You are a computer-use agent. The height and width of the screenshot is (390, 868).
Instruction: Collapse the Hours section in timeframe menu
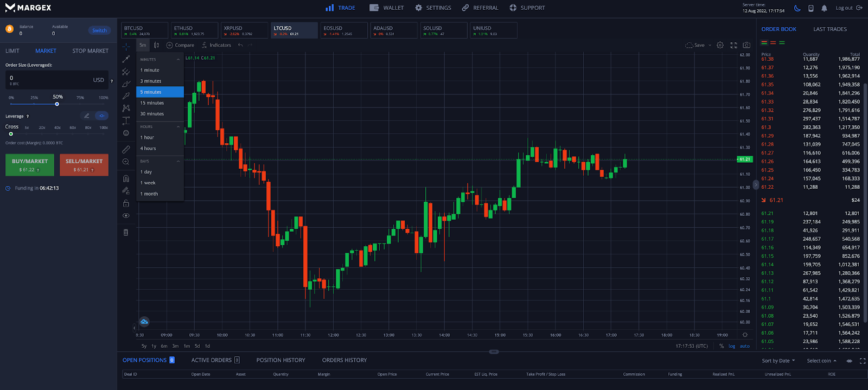tap(178, 127)
